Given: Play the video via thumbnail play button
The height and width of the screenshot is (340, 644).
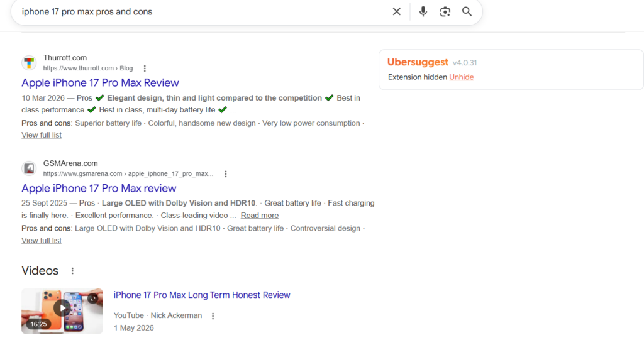Looking at the screenshot, I should [62, 308].
